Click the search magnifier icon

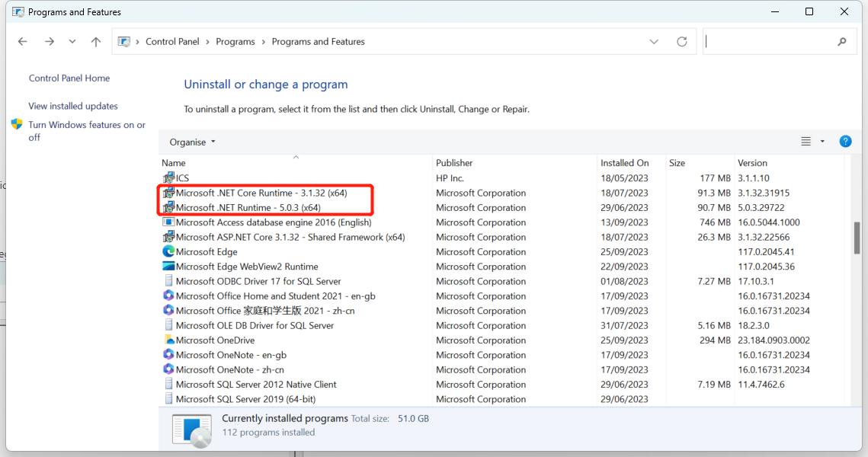coord(842,41)
